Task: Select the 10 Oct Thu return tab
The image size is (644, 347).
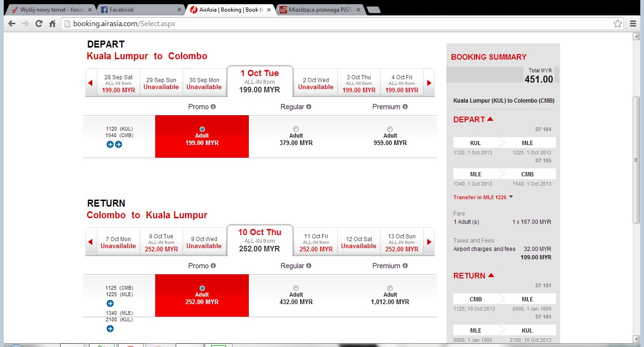Action: click(x=260, y=240)
